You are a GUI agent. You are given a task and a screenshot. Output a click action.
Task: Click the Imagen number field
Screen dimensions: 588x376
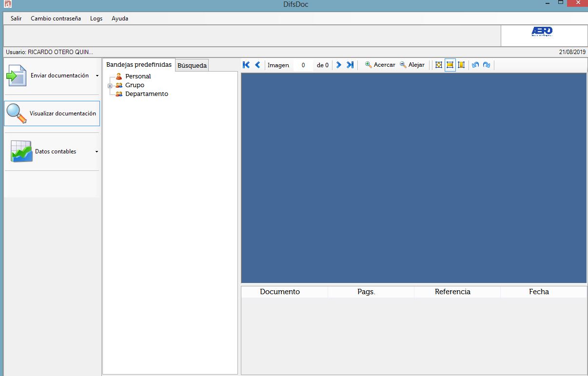click(303, 65)
